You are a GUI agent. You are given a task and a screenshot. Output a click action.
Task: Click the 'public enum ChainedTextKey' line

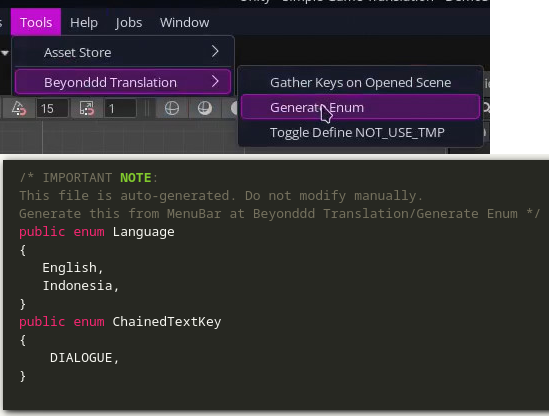tap(120, 322)
